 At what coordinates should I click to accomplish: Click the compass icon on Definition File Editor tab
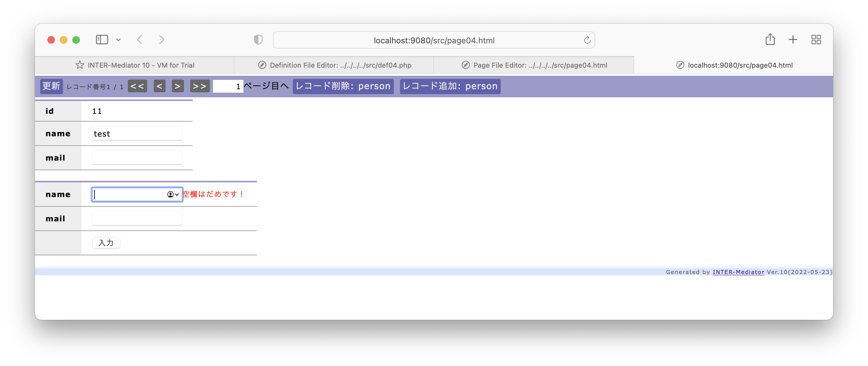pos(262,65)
